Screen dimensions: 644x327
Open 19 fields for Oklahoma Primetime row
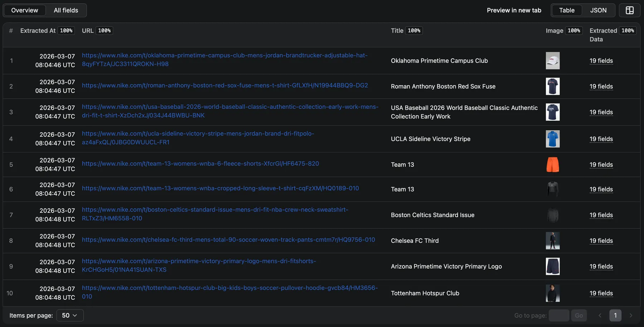tap(601, 60)
